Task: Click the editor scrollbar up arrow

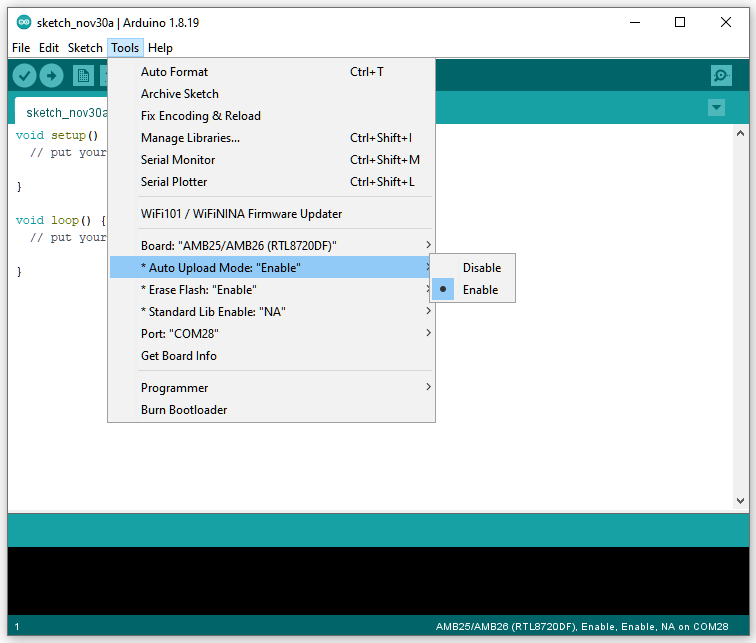Action: click(740, 134)
